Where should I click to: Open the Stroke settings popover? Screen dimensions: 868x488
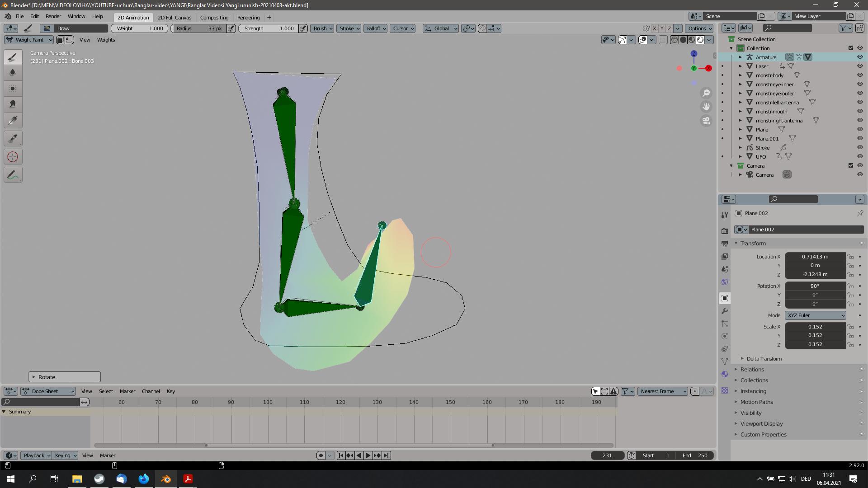point(349,28)
